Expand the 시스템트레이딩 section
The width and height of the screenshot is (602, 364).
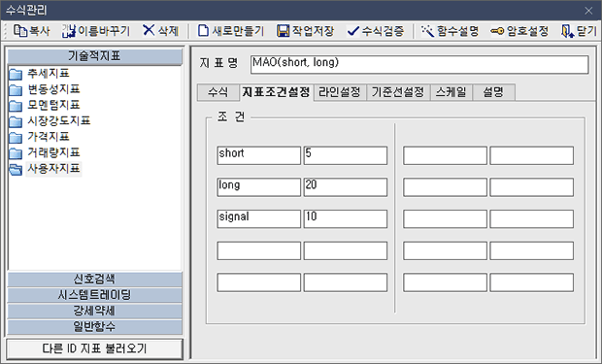click(95, 295)
